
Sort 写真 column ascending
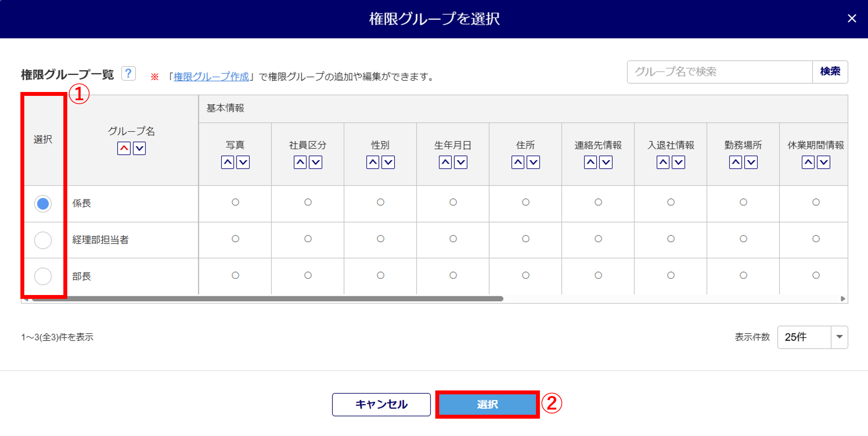(x=227, y=162)
